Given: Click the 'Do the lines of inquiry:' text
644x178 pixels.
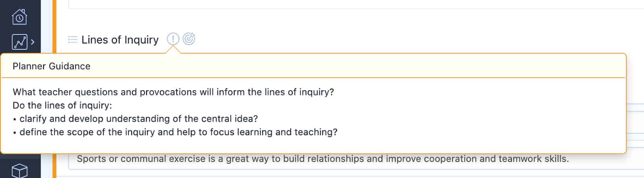Looking at the screenshot, I should pyautogui.click(x=62, y=105).
